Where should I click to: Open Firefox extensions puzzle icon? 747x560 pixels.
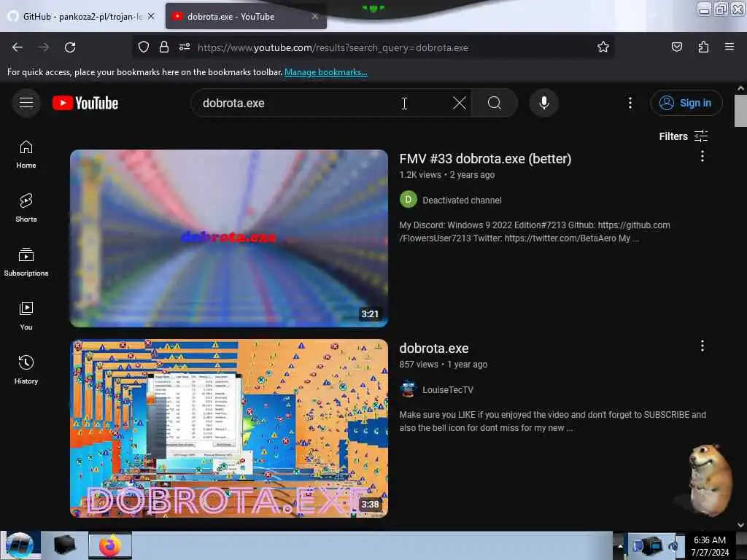[703, 47]
